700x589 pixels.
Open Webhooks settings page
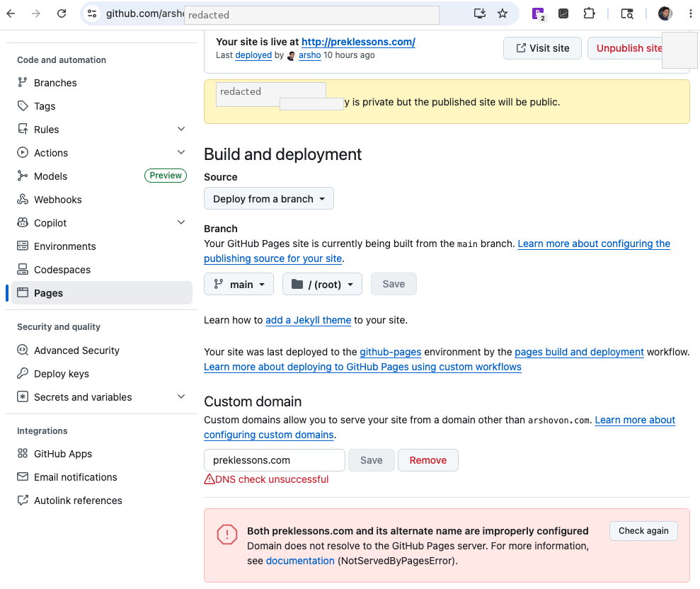click(102, 199)
